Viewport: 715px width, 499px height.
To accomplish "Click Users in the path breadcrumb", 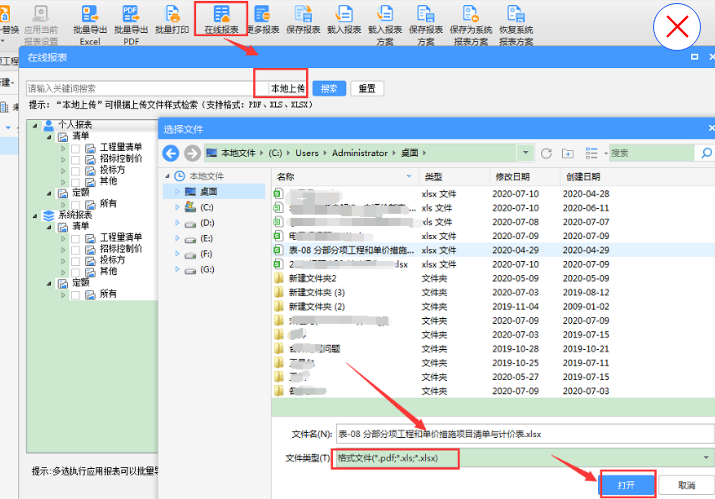I will pos(306,153).
